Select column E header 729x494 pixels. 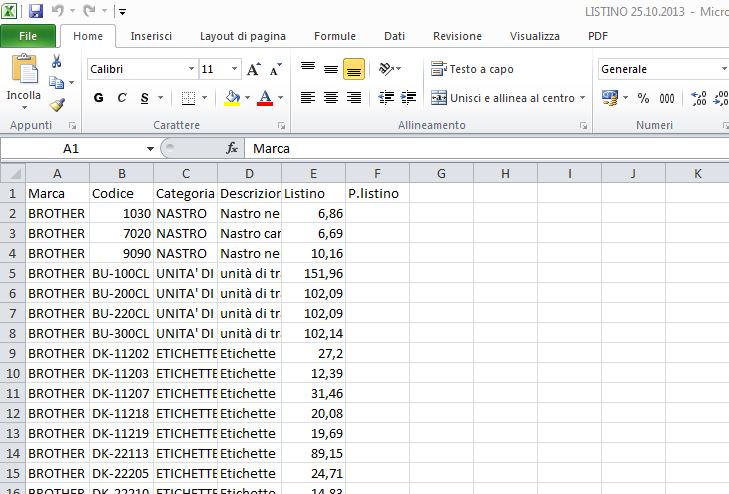coord(313,173)
